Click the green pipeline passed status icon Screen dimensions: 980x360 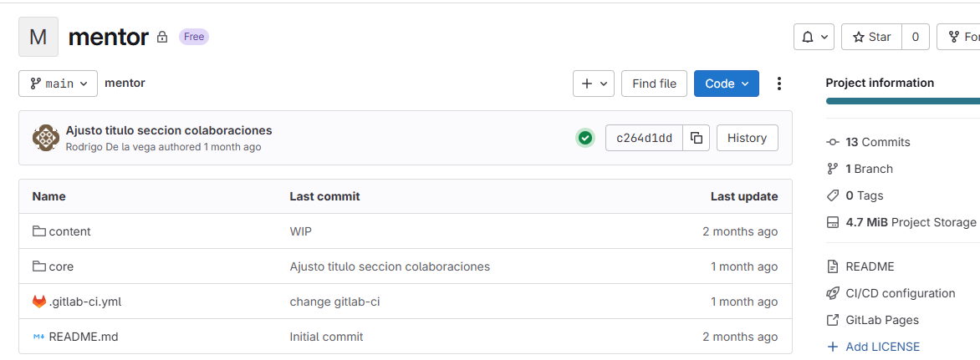point(585,138)
